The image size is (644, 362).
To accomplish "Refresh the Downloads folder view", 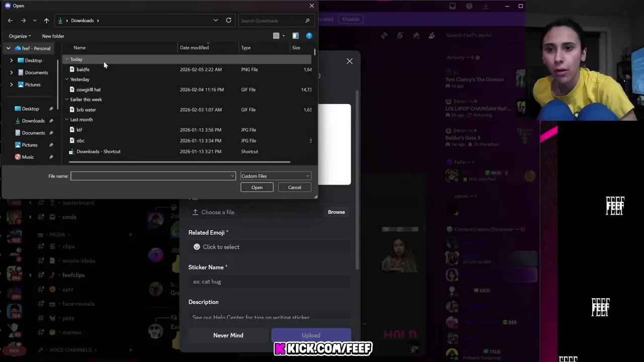I will [x=228, y=20].
